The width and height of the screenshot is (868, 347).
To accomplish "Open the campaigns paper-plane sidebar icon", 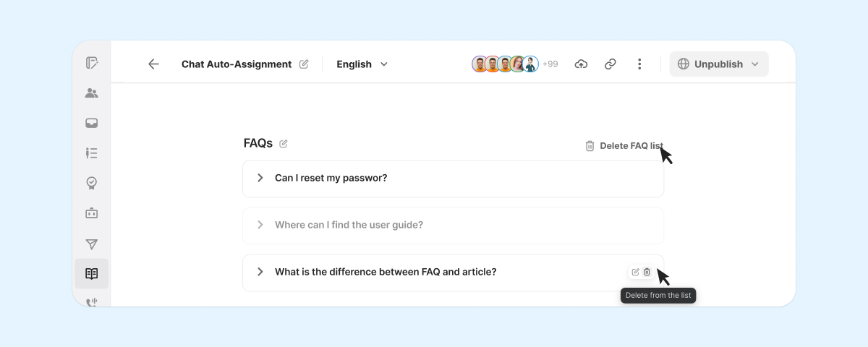I will click(91, 244).
